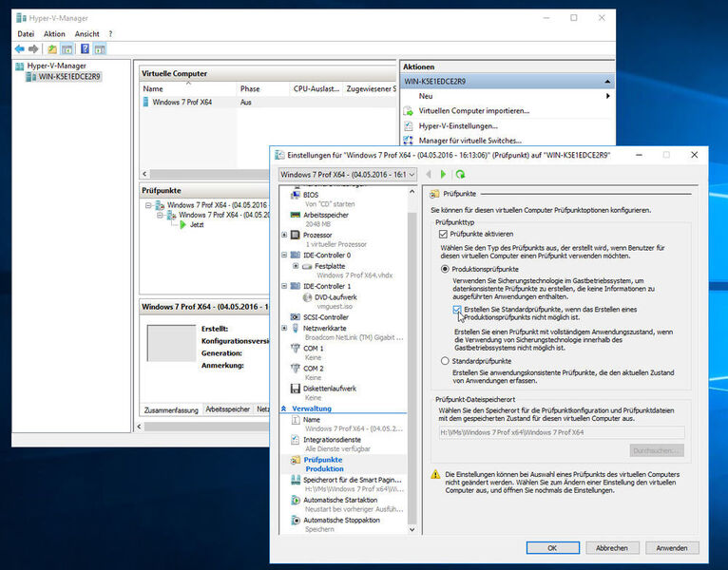Click the Automatische Stoppaktion icon
Image resolution: width=728 pixels, height=570 pixels.
295,521
